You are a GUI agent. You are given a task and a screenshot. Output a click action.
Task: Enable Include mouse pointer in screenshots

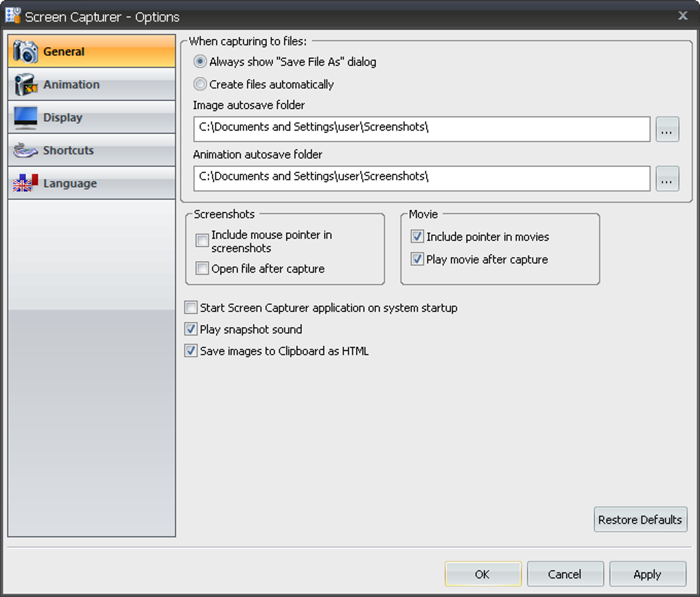202,240
